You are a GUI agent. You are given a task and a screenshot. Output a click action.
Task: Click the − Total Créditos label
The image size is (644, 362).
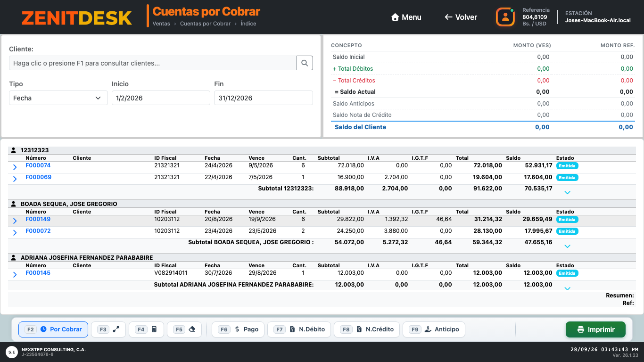354,81
